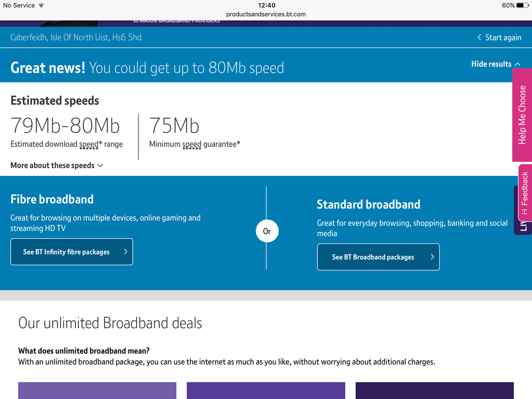Viewport: 532px width, 399px height.
Task: Tap the productsandservices.bt.com address bar
Action: point(266,14)
